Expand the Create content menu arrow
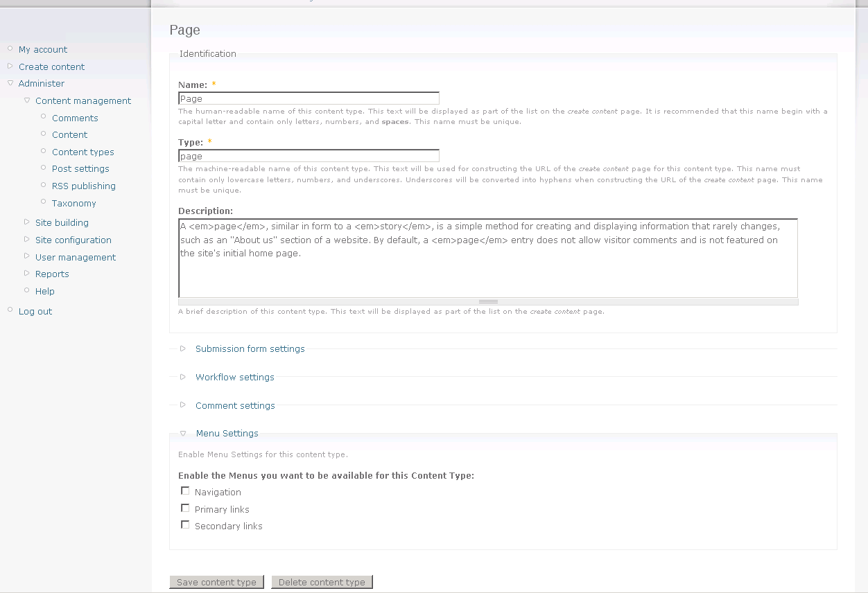 pyautogui.click(x=10, y=67)
